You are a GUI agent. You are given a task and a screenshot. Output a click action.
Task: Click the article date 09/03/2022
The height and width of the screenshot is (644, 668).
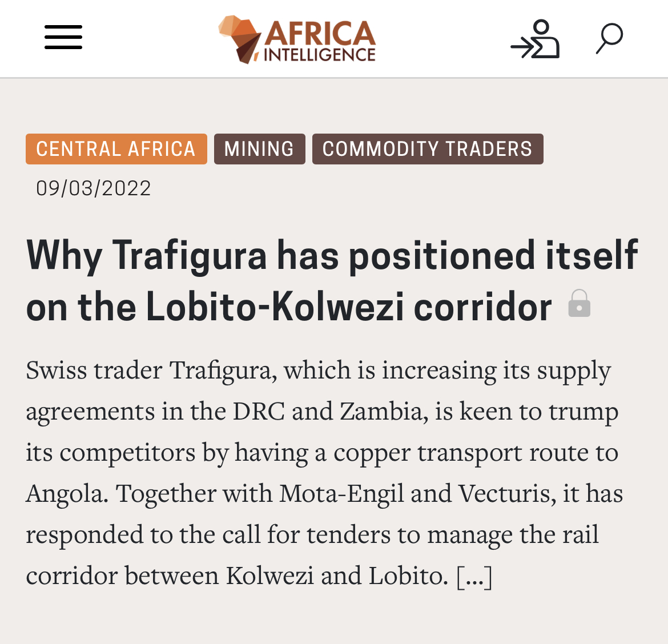93,188
